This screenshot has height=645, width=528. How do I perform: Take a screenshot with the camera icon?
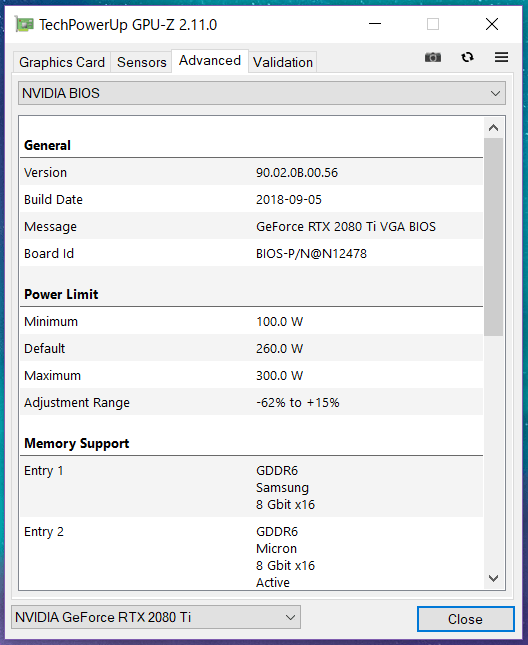tap(433, 57)
